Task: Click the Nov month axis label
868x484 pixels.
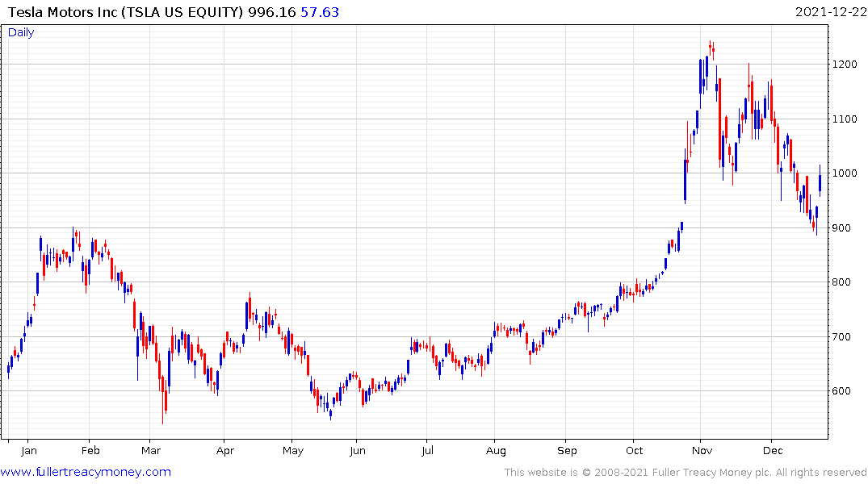Action: tap(702, 450)
